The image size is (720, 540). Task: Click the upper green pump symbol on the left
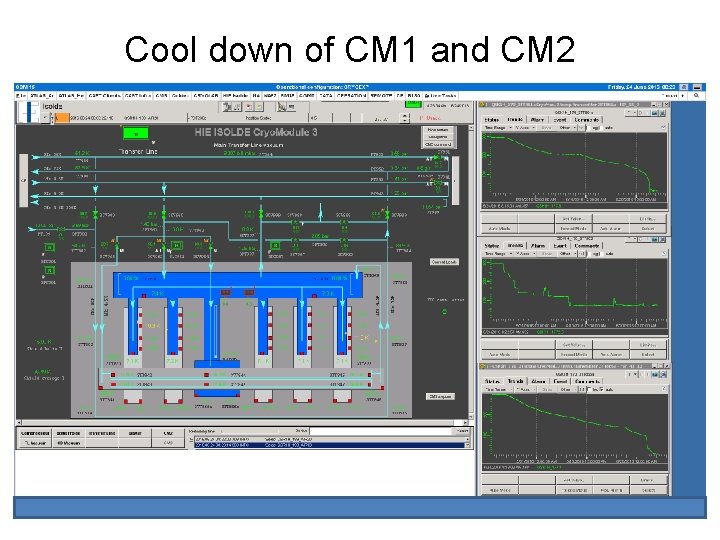click(49, 248)
